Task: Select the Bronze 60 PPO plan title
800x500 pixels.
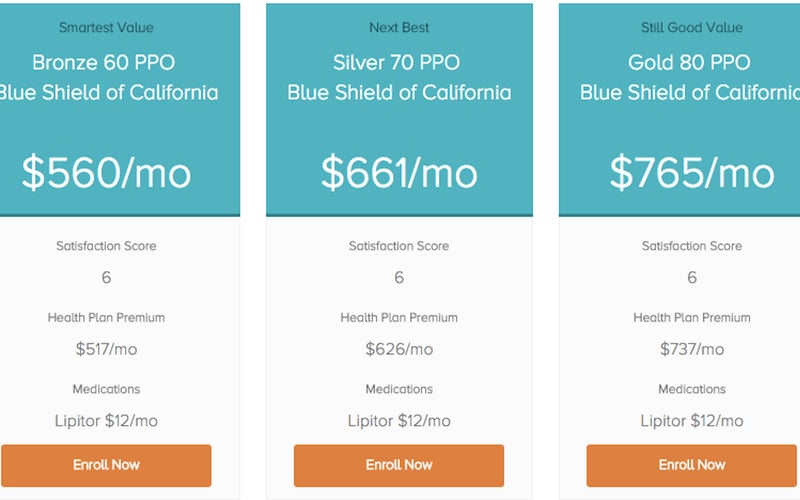Action: (104, 63)
